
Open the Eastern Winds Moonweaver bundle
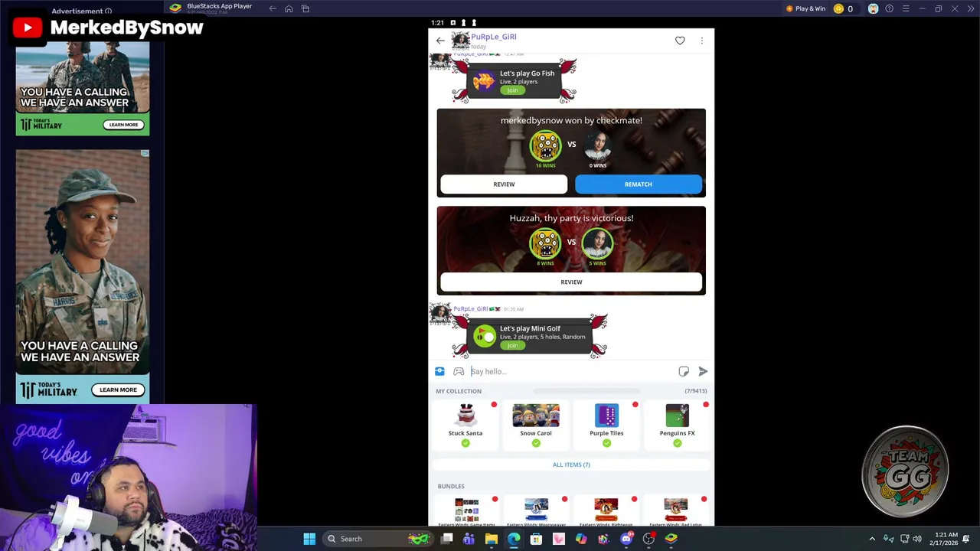pos(536,512)
